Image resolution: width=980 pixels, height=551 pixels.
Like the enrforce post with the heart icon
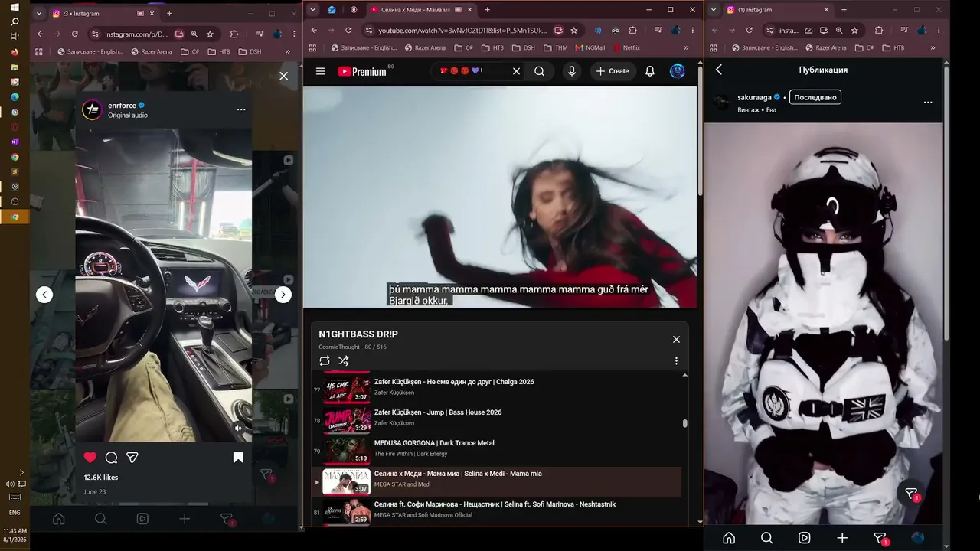pos(90,458)
